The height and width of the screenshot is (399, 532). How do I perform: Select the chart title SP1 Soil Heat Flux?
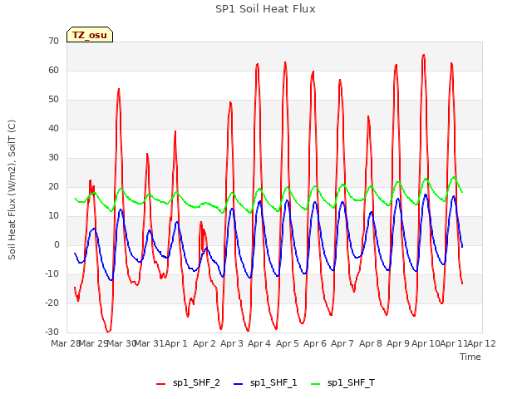pyautogui.click(x=265, y=9)
